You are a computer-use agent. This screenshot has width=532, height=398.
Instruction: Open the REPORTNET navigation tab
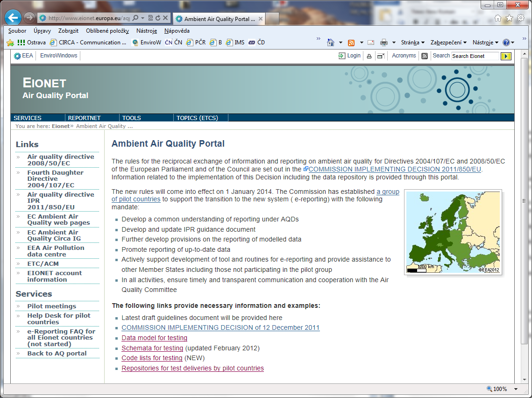click(x=84, y=118)
